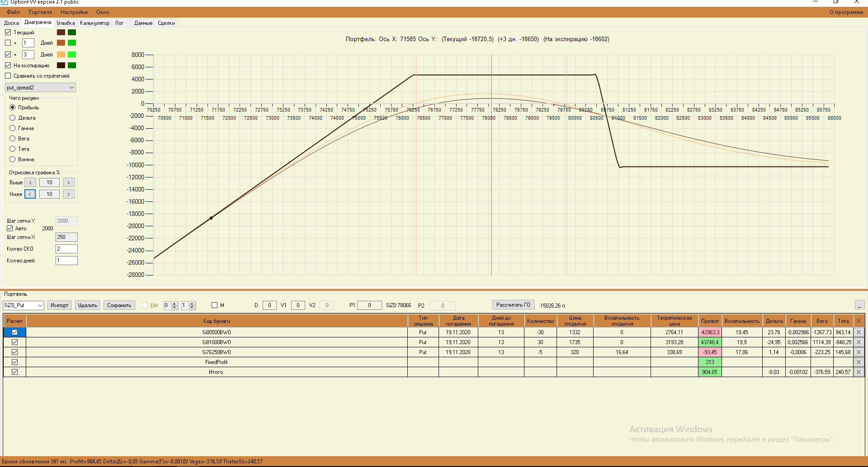Screen dimensions: 868x467
Task: Enable the +1 Дней curve checkbox
Action: tap(8, 43)
